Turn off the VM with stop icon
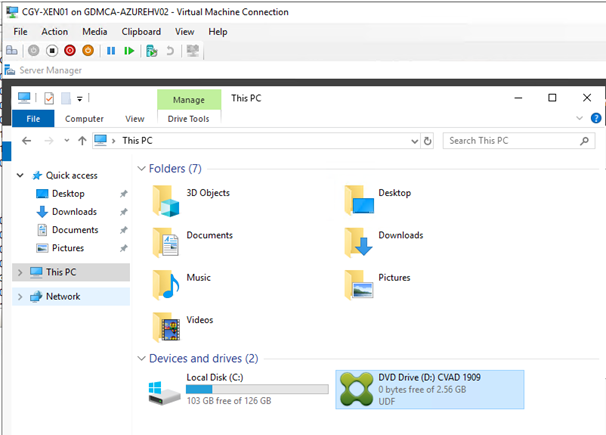606x435 pixels. point(52,51)
